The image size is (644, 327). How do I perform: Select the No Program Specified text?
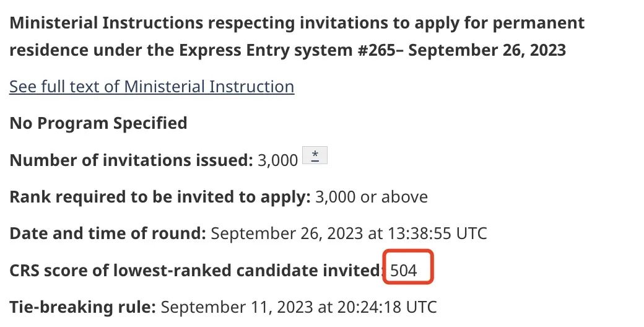(x=98, y=123)
